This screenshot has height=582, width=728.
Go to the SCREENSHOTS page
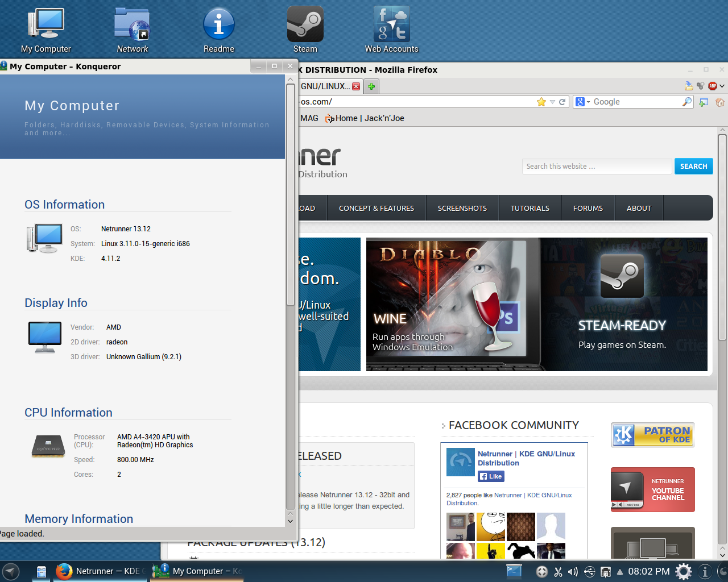[462, 209]
